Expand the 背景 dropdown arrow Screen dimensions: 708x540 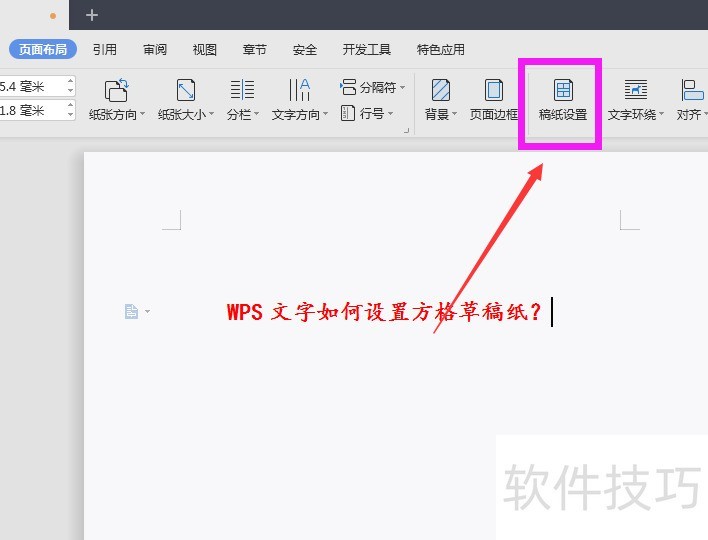454,114
